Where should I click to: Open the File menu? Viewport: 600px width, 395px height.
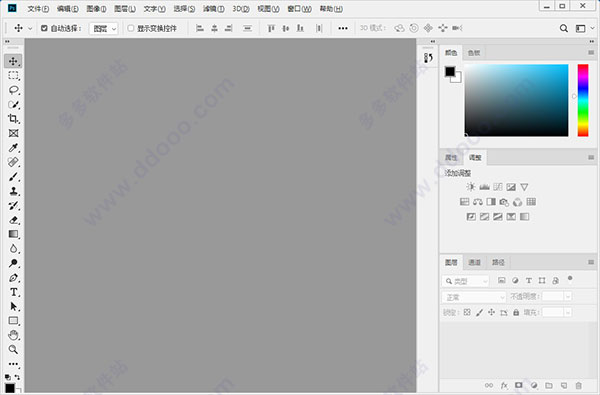pyautogui.click(x=38, y=8)
